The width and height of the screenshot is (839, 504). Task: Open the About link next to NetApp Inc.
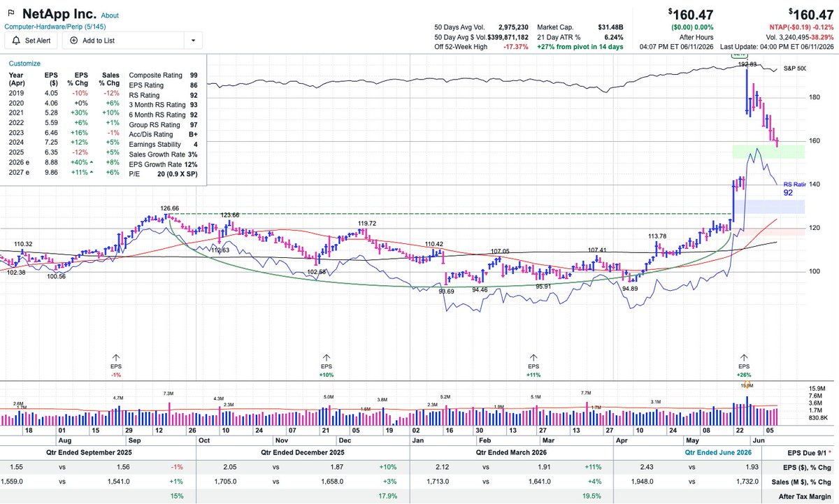pyautogui.click(x=110, y=15)
